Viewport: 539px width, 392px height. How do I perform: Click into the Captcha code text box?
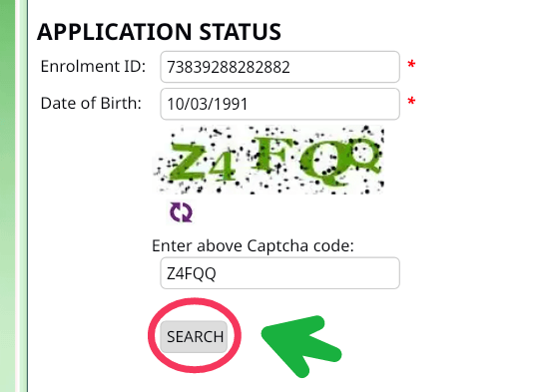pyautogui.click(x=279, y=273)
